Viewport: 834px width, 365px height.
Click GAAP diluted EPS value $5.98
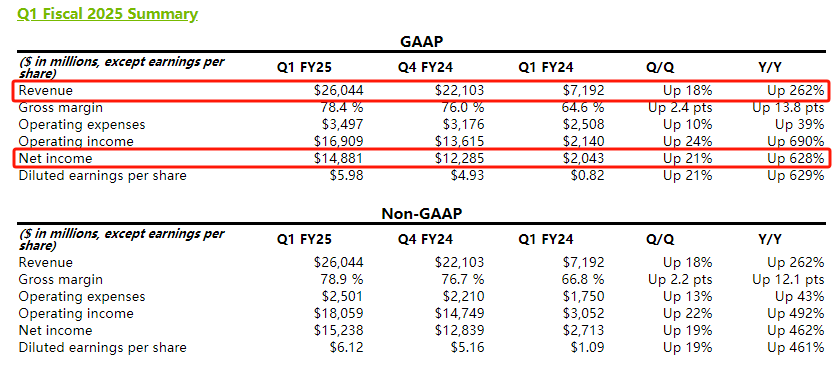coord(346,176)
